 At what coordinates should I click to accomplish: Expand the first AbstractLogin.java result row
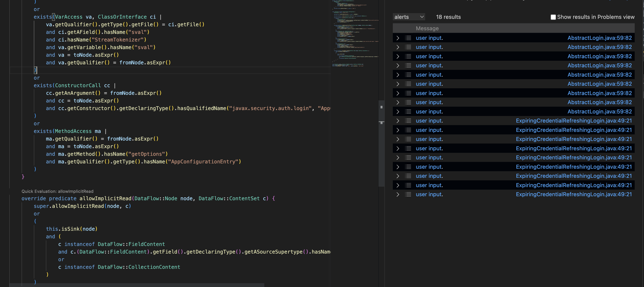point(398,38)
